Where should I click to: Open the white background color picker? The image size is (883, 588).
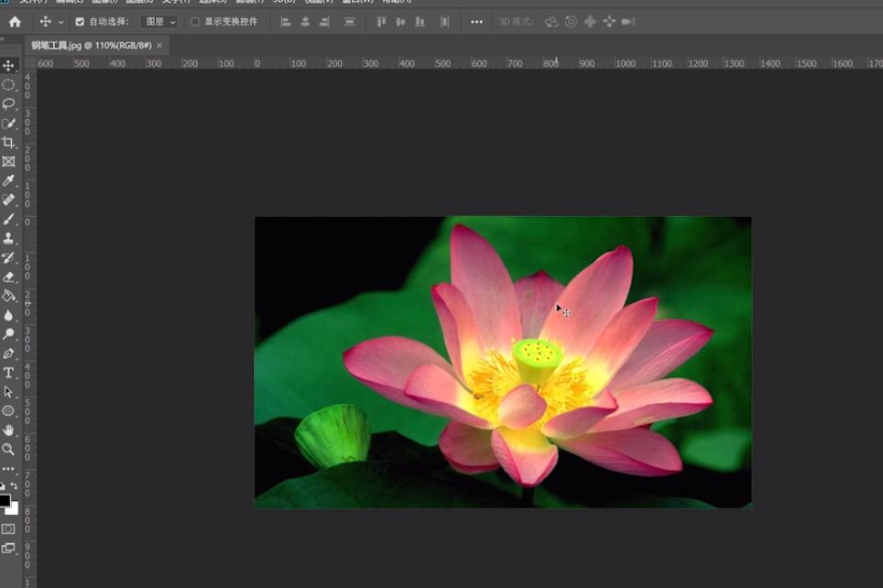[x=14, y=510]
